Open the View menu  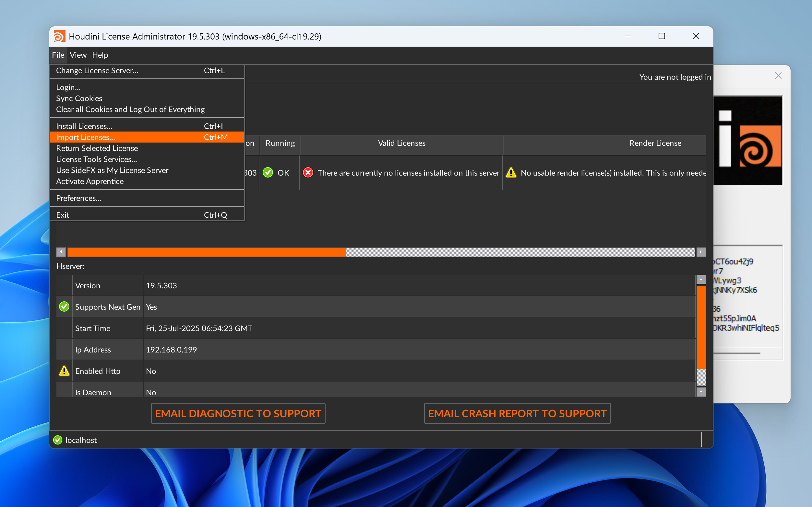tap(78, 55)
